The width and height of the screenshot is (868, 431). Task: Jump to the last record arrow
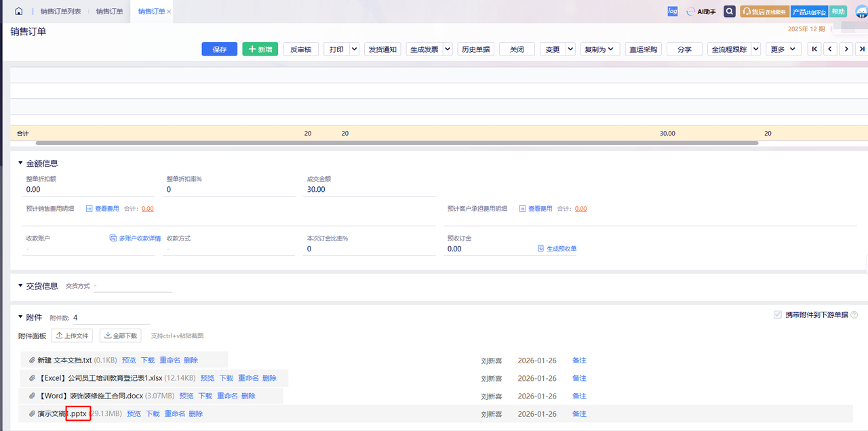861,49
